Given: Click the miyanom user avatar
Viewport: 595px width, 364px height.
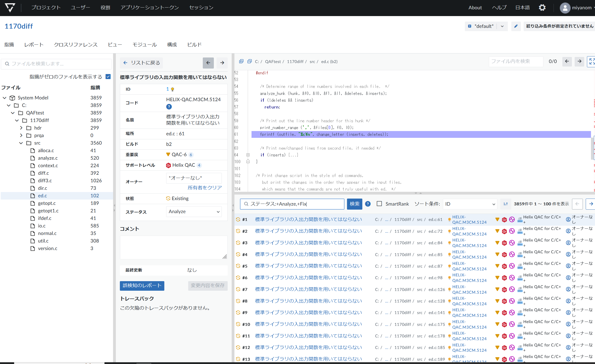Looking at the screenshot, I should 565,8.
